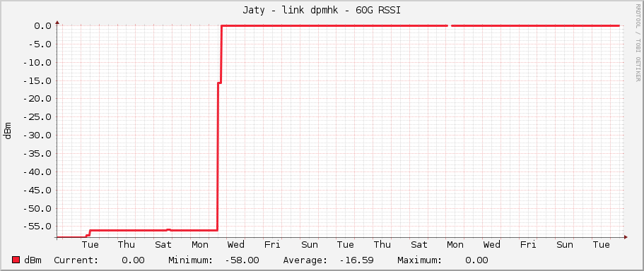Viewport: 644px width, 271px height.
Task: Click the red dBm legend swatch
Action: coord(16,260)
